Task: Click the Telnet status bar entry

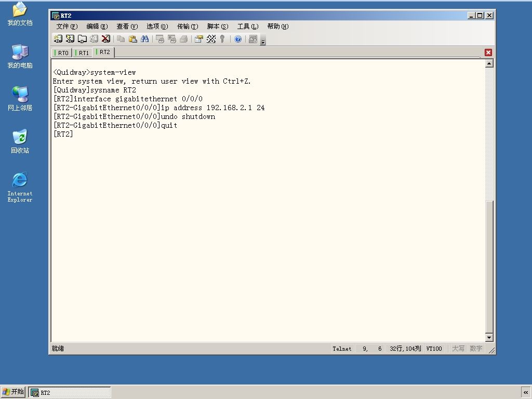Action: click(x=342, y=349)
